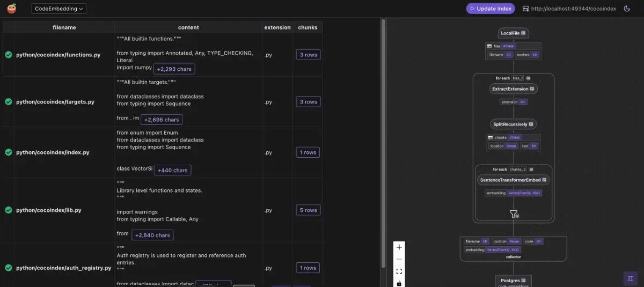Click the green check for functions.py
644x287 pixels.
coord(9,55)
